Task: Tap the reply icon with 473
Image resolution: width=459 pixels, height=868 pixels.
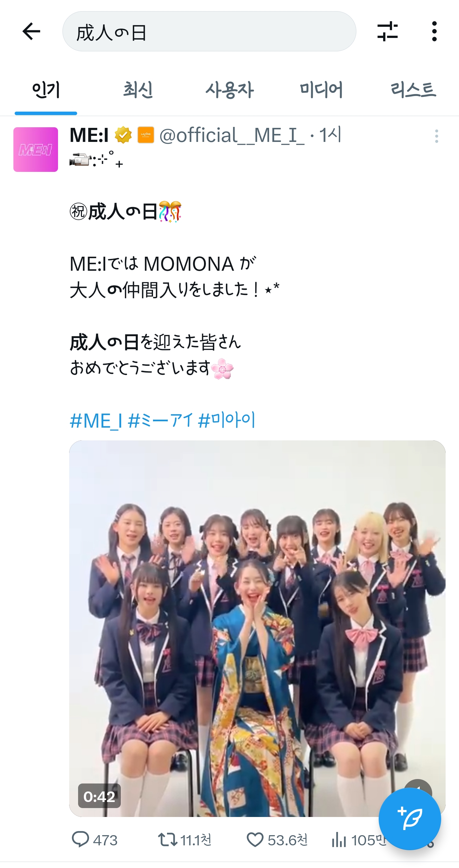Action: [x=95, y=840]
